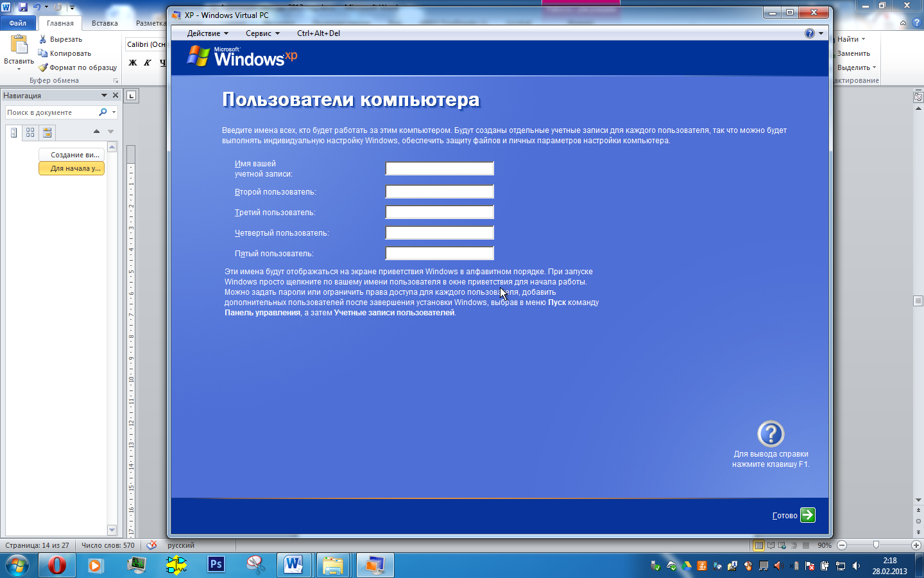Toggle the ruler button above vertical scrollbar

[918, 97]
